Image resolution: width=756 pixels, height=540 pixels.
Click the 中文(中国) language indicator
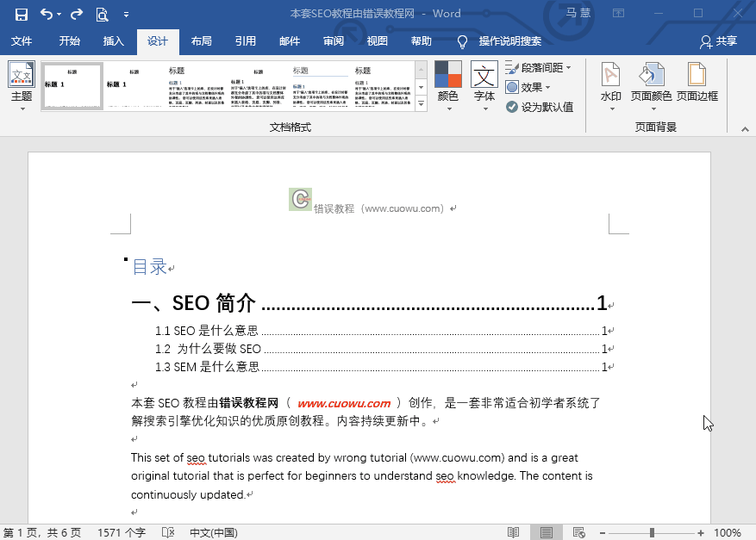214,533
